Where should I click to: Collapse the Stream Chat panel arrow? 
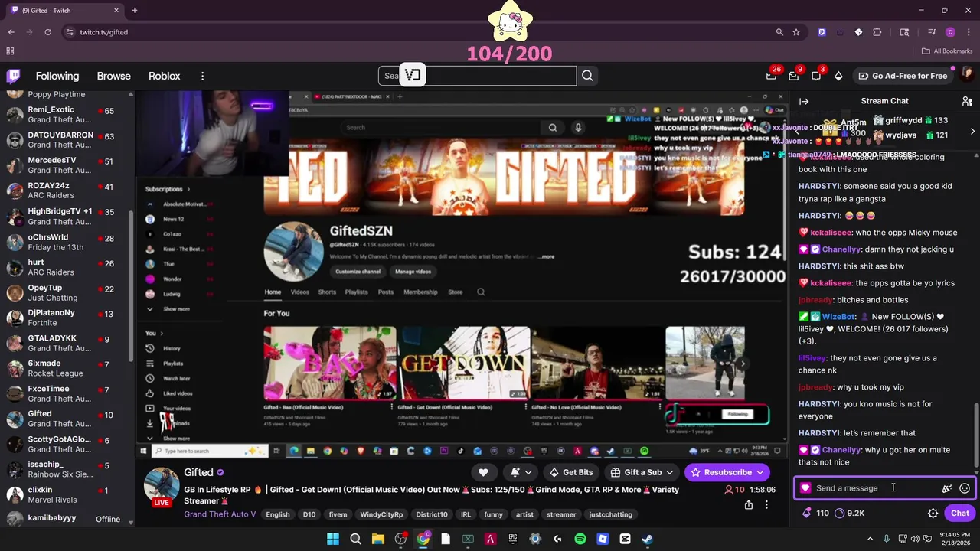pos(804,101)
